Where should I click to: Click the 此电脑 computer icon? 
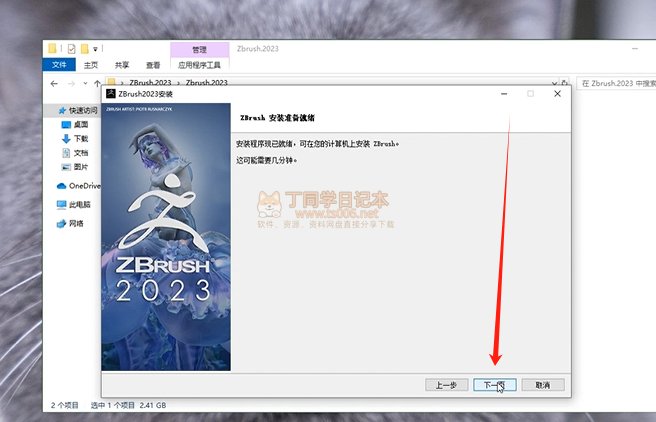62,205
